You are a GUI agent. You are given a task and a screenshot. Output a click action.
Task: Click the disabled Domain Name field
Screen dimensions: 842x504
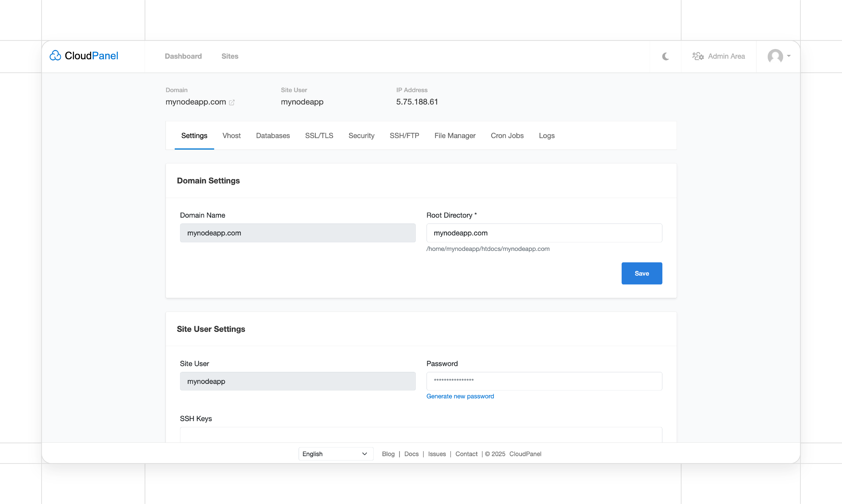298,233
